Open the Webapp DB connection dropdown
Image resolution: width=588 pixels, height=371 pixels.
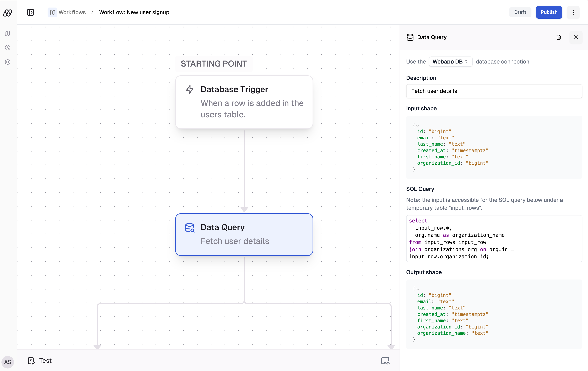pos(451,62)
